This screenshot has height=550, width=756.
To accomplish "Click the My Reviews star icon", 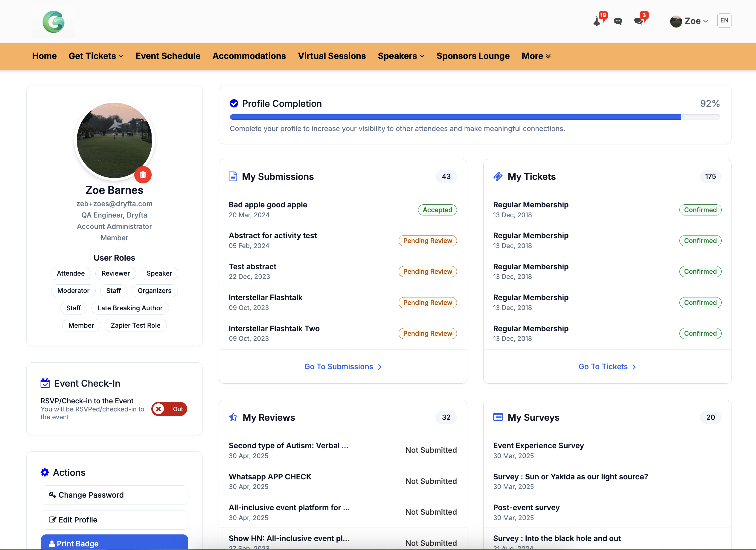I will (x=233, y=417).
